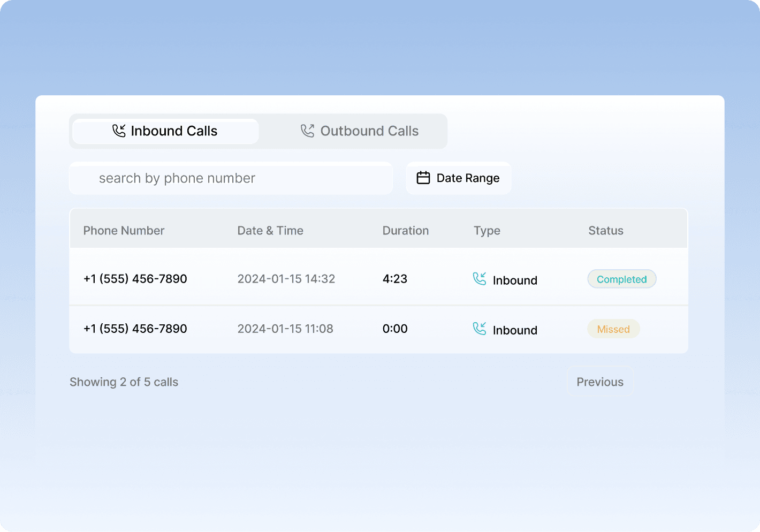The width and height of the screenshot is (760, 532).
Task: Click the inbound call icon in the 14:32 row
Action: pos(480,279)
